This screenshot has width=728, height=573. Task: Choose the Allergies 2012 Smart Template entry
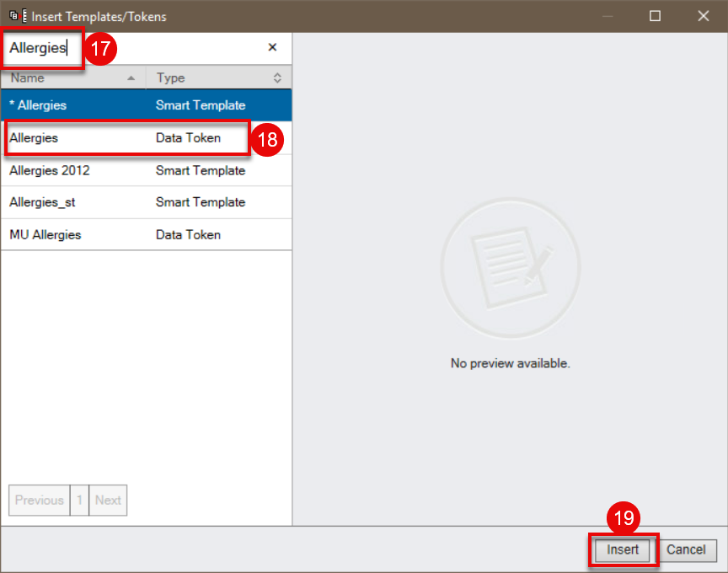point(146,170)
